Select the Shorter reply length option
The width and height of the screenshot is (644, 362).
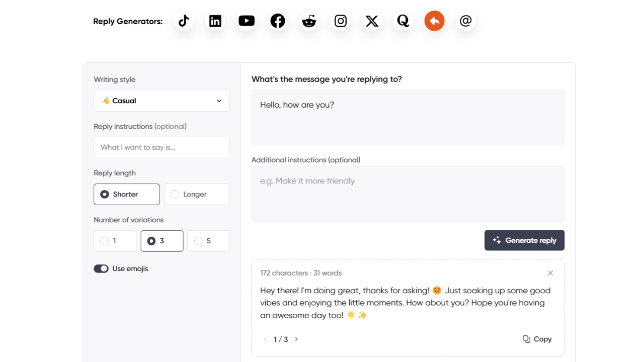(x=127, y=194)
